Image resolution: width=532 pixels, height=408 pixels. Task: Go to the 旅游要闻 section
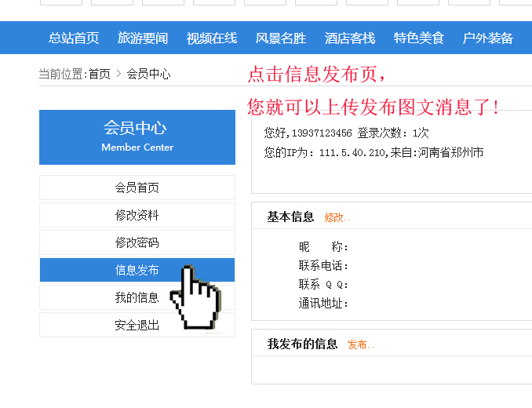pos(143,38)
